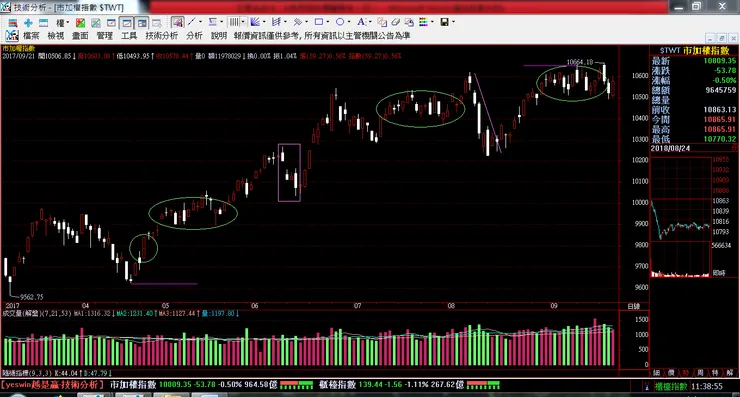The width and height of the screenshot is (740, 397).
Task: Open the 技術分析 menu
Action: click(x=162, y=36)
